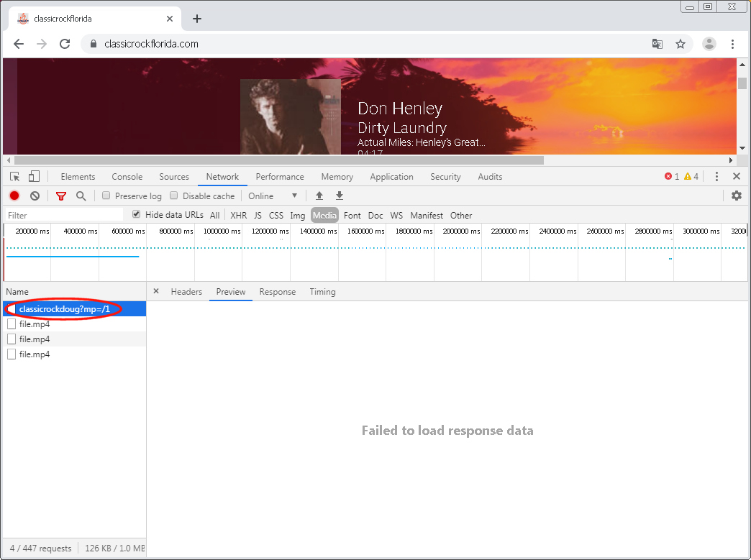Enable the Disable cache checkbox

pyautogui.click(x=174, y=196)
